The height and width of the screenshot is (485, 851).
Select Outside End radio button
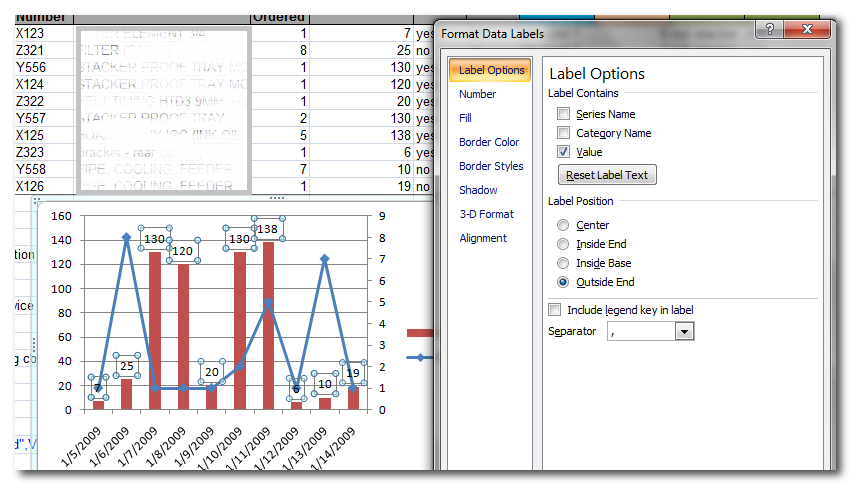[x=564, y=283]
